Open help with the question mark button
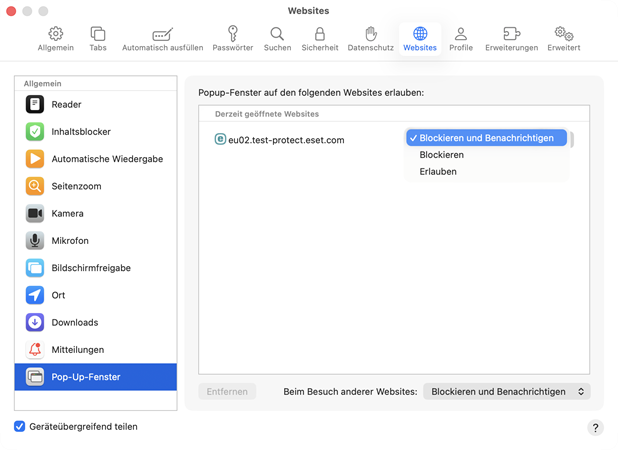This screenshot has width=618, height=450. tap(595, 428)
